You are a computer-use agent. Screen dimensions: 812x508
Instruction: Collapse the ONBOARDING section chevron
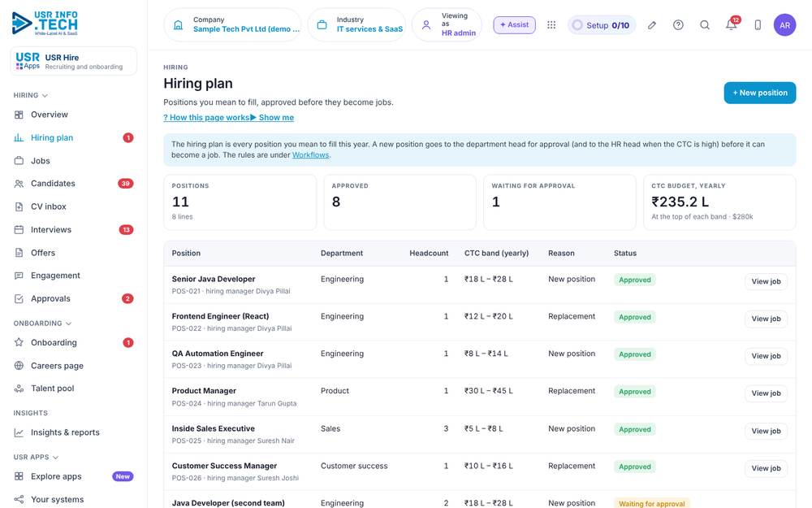pyautogui.click(x=68, y=323)
